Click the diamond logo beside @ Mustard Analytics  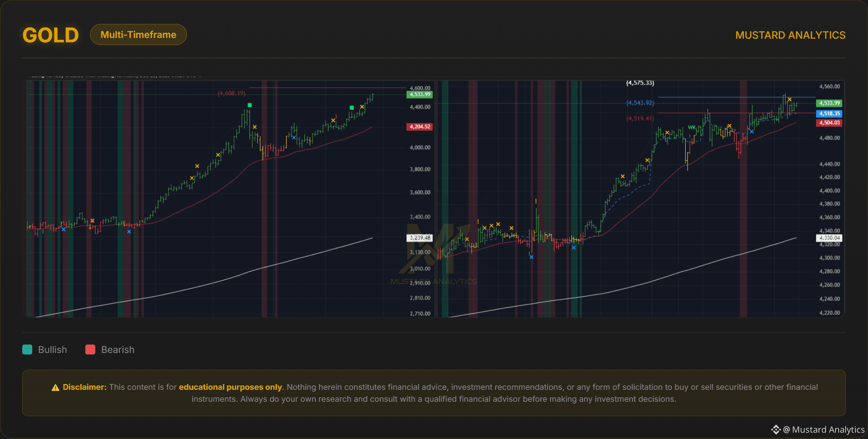(x=776, y=430)
